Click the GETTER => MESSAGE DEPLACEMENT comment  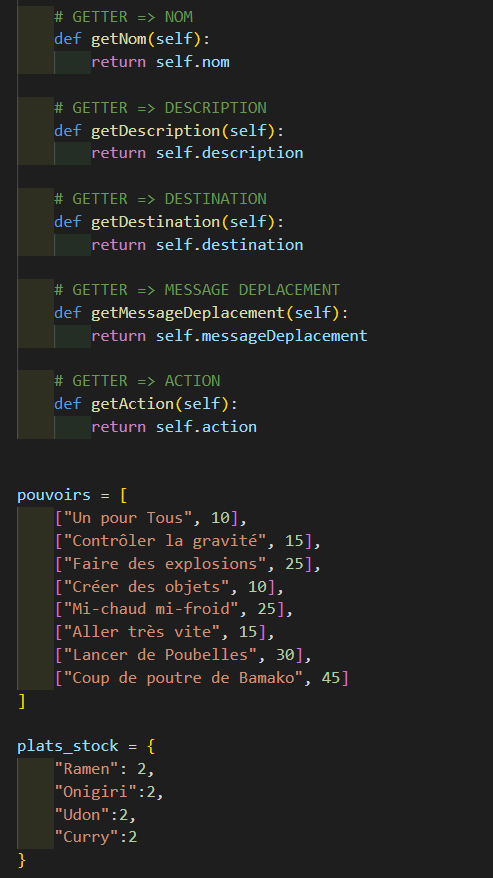[x=197, y=290]
